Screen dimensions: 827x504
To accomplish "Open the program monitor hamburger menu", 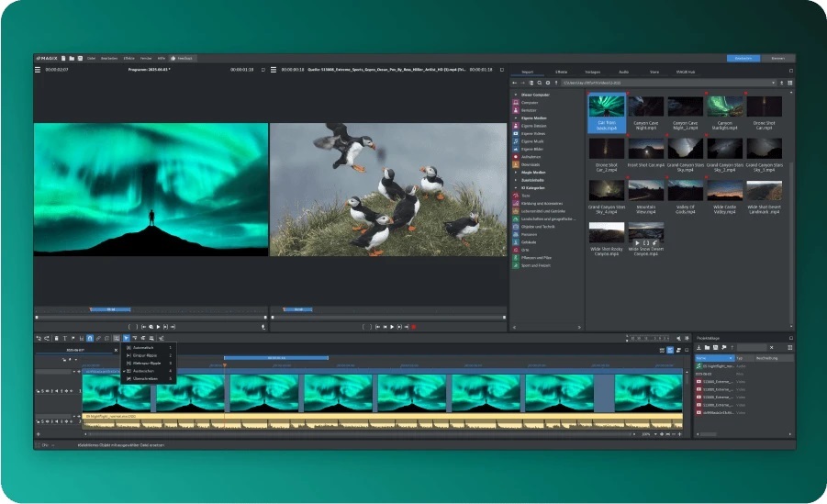I will coord(38,70).
